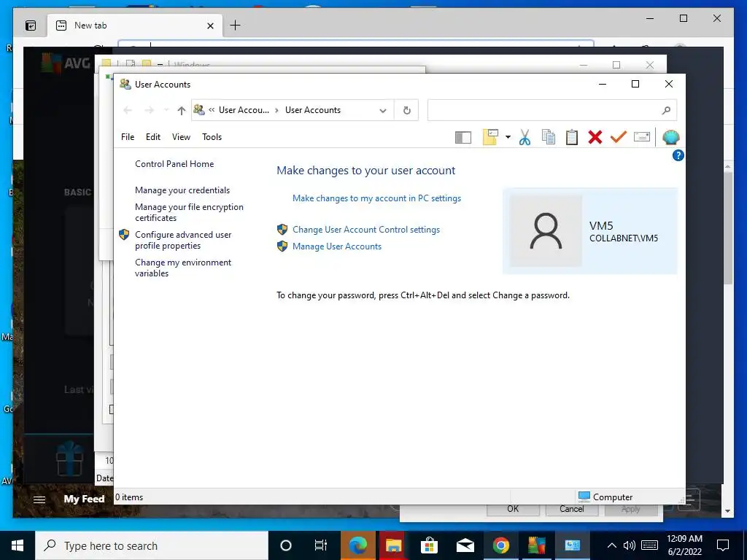
Task: Click the teal shell icon in toolbar
Action: click(671, 137)
